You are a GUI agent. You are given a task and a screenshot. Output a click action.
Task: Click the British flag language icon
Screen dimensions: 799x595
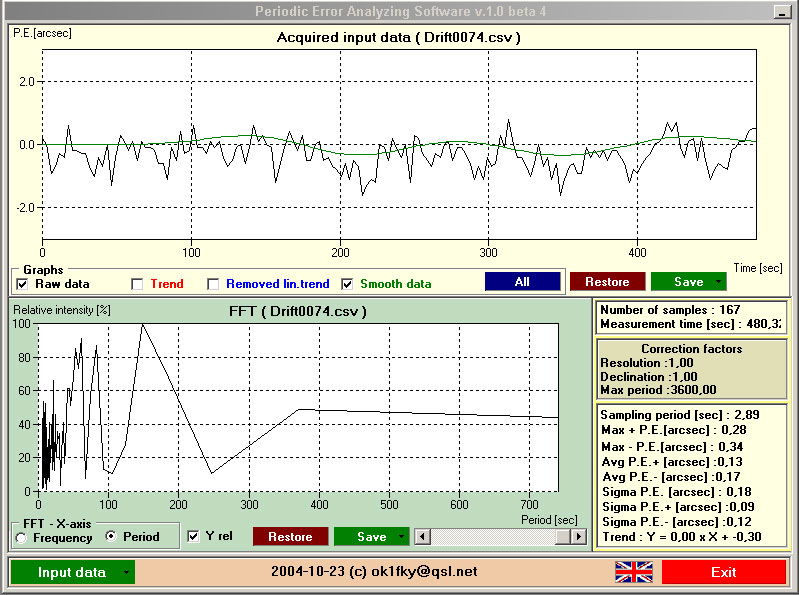634,572
